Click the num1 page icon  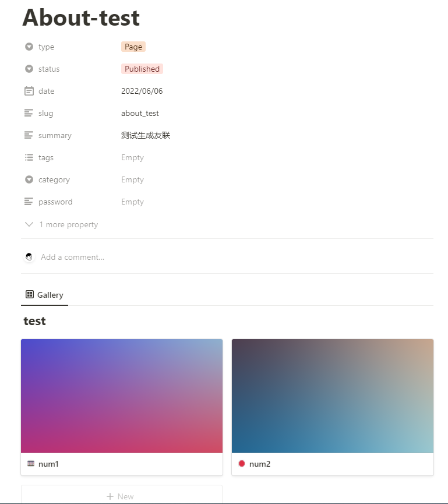click(31, 463)
